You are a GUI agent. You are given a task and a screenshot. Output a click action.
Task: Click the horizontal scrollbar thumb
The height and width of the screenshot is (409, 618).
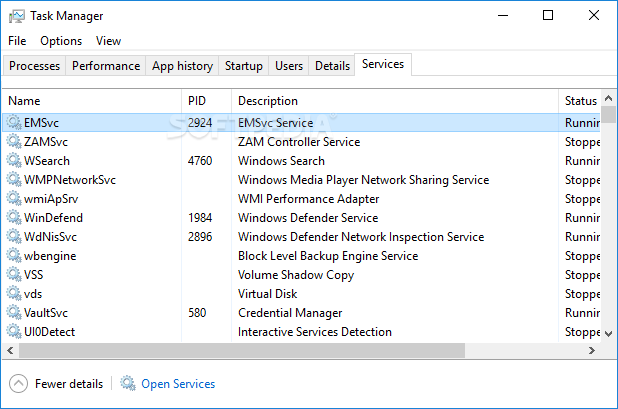coord(242,350)
